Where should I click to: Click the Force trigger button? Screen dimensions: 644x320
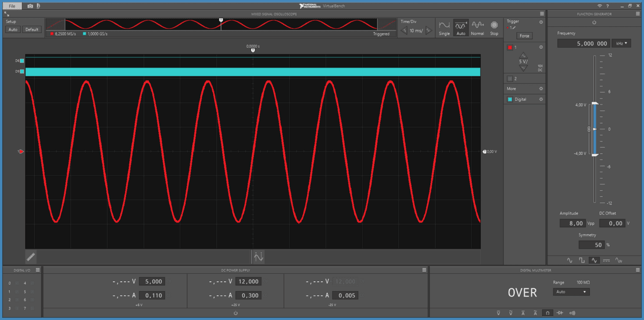coord(524,36)
